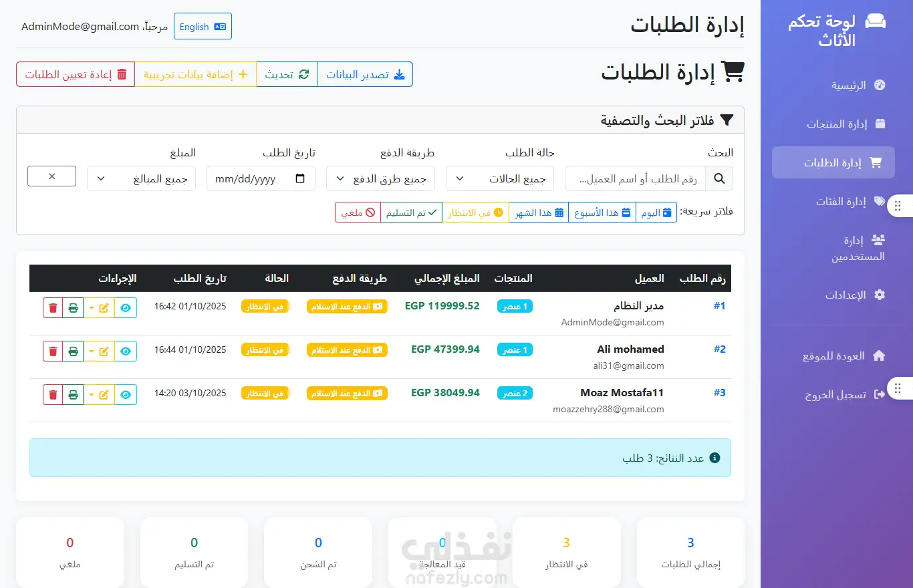
Task: Open the edit status dropdown for order #2
Action: tap(99, 351)
